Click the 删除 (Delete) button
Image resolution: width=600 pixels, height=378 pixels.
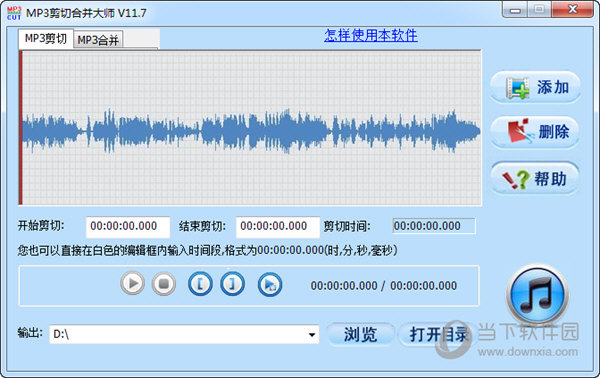click(x=535, y=132)
